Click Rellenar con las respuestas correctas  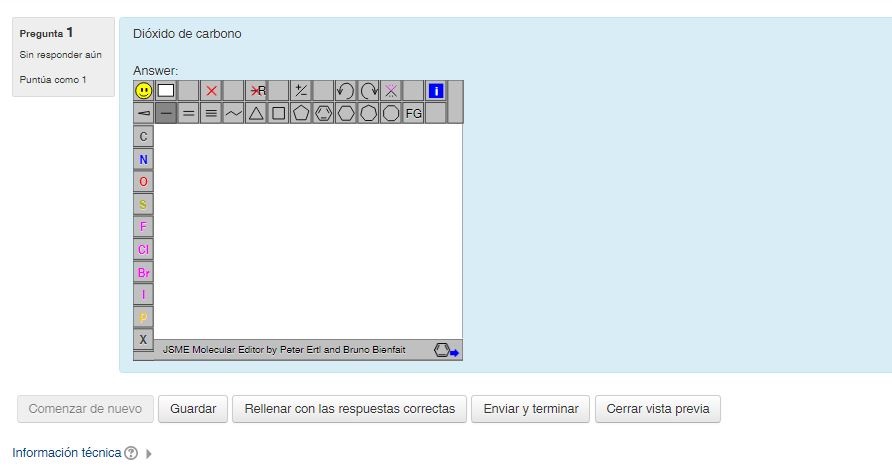pyautogui.click(x=349, y=409)
